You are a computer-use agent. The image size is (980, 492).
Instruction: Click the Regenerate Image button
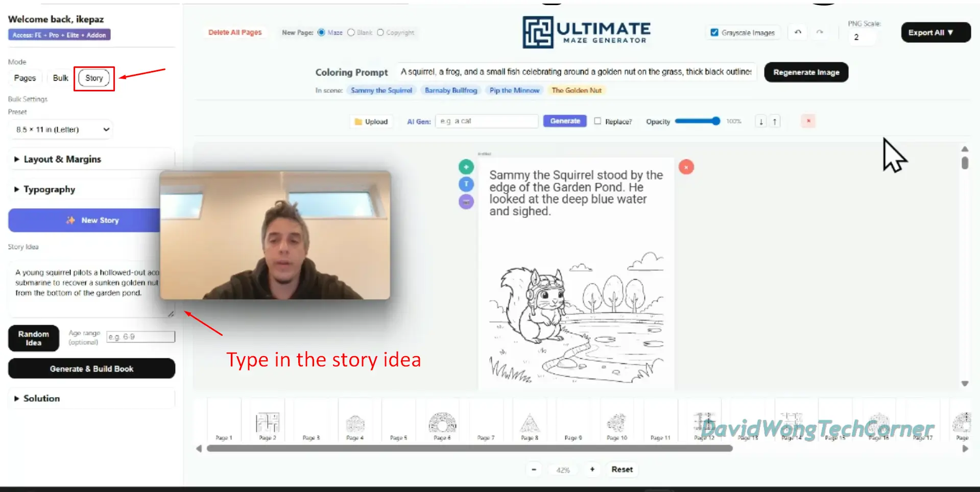pos(806,72)
